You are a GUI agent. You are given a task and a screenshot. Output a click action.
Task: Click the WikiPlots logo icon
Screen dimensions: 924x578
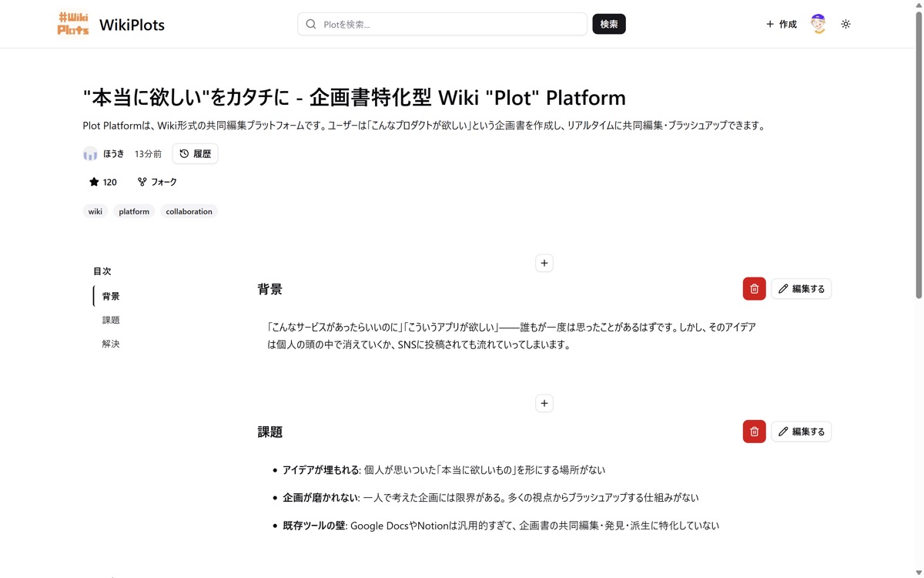click(x=73, y=24)
